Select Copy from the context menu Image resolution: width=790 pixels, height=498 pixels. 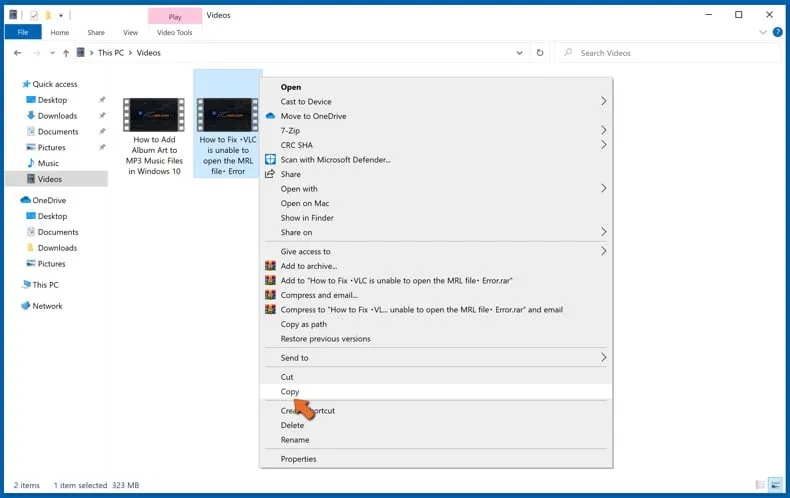pos(290,392)
